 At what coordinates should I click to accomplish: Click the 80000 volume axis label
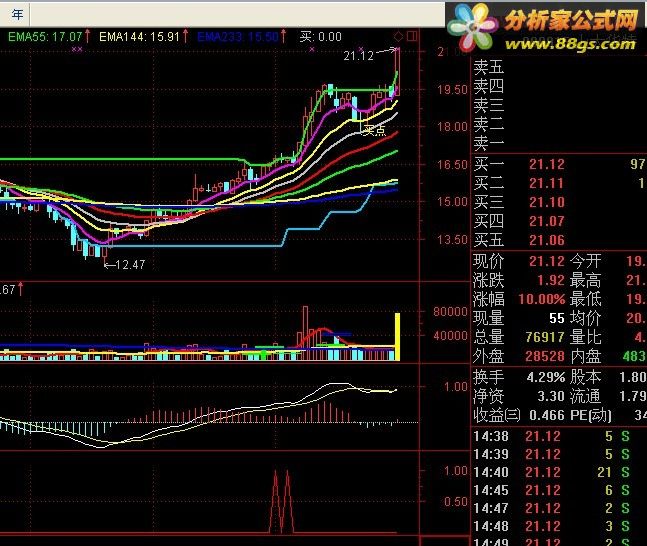pos(450,312)
